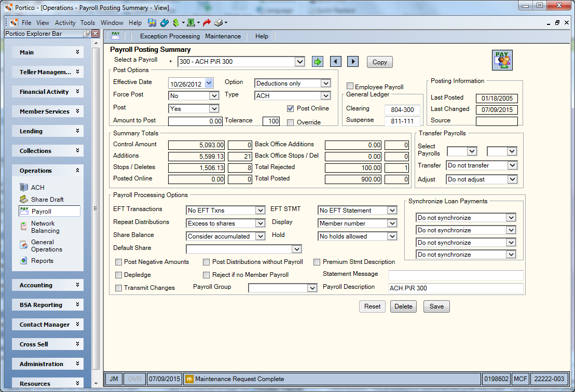Open the Exception Processing menu
The height and width of the screenshot is (392, 575).
[x=170, y=36]
